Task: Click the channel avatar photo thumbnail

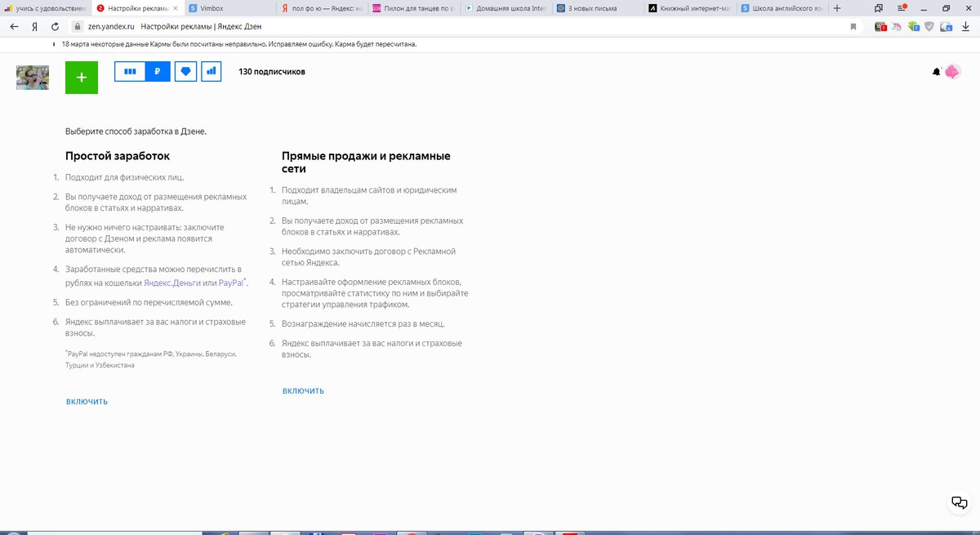Action: 33,78
